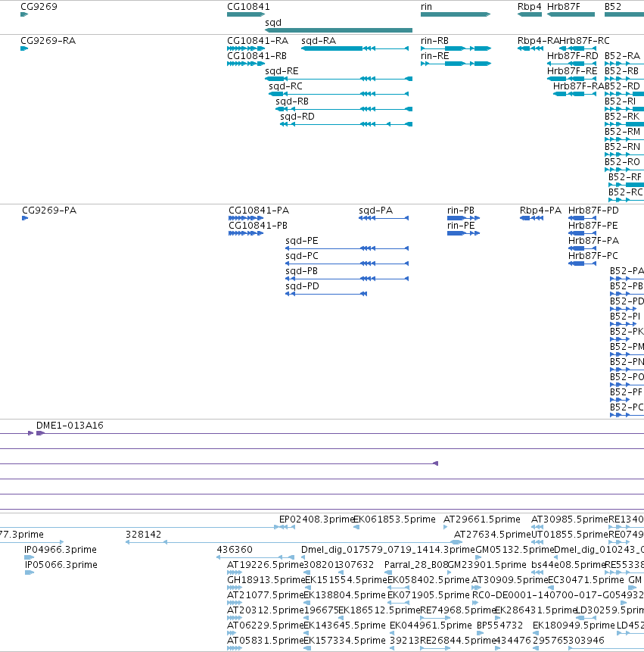Select transcript label Hrb87F-RE
The height and width of the screenshot is (652, 644).
point(572,71)
